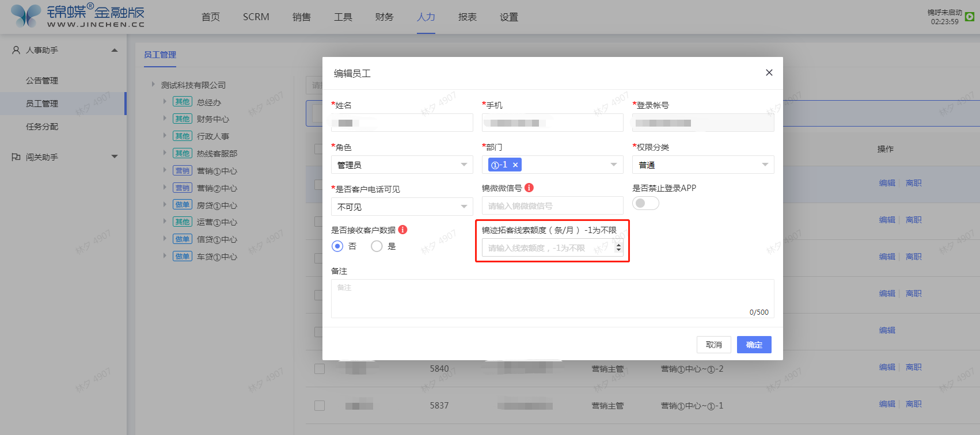Click the info icon beside 锦微微信号
The width and height of the screenshot is (980, 435).
coord(529,188)
